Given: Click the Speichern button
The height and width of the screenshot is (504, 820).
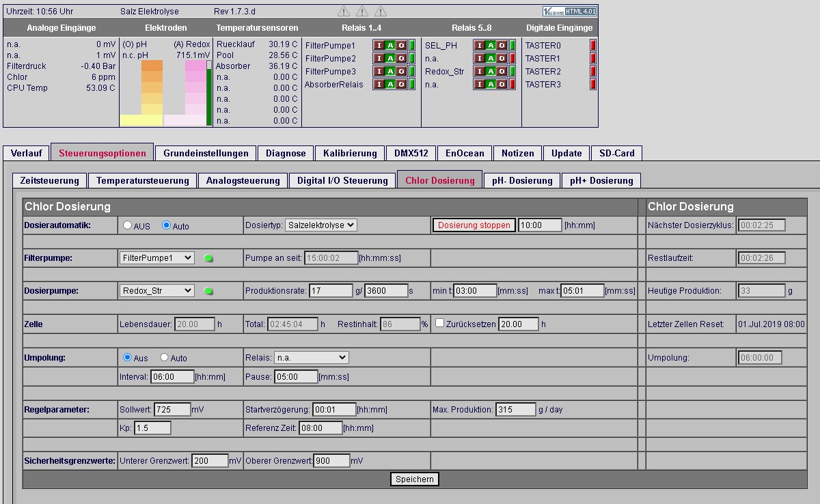Looking at the screenshot, I should [415, 479].
